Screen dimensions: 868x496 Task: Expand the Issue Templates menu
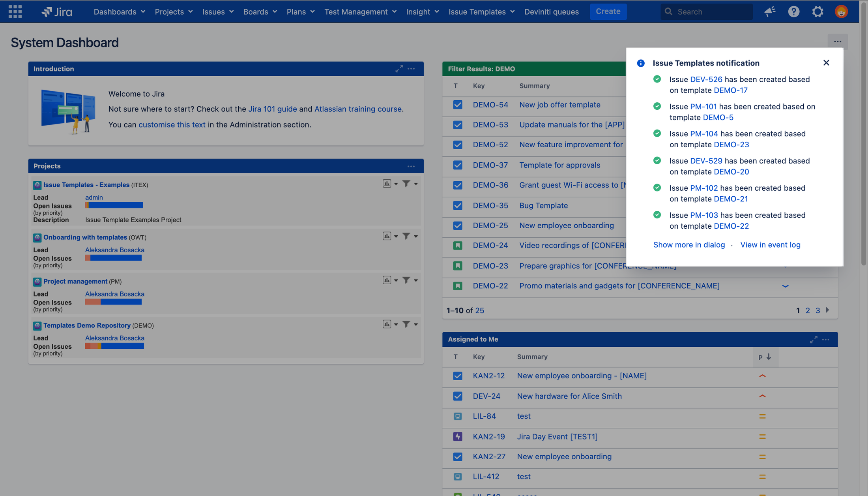[x=481, y=11]
